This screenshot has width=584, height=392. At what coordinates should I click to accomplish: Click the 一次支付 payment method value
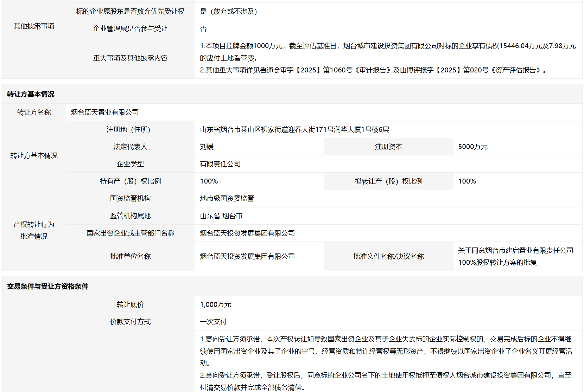(213, 322)
